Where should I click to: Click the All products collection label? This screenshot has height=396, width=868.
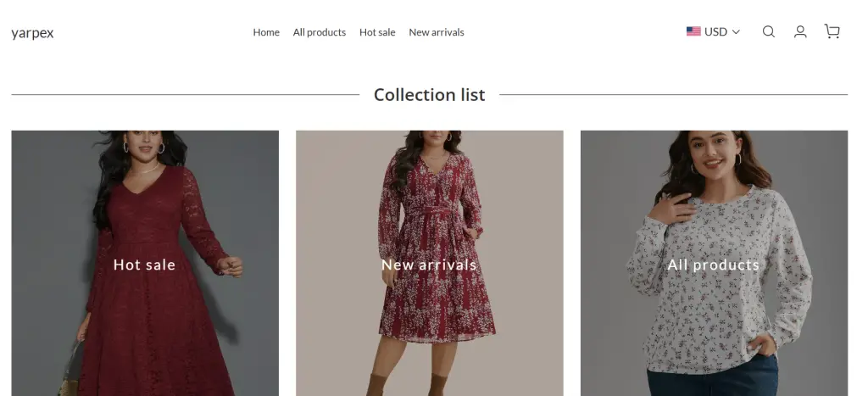point(714,265)
